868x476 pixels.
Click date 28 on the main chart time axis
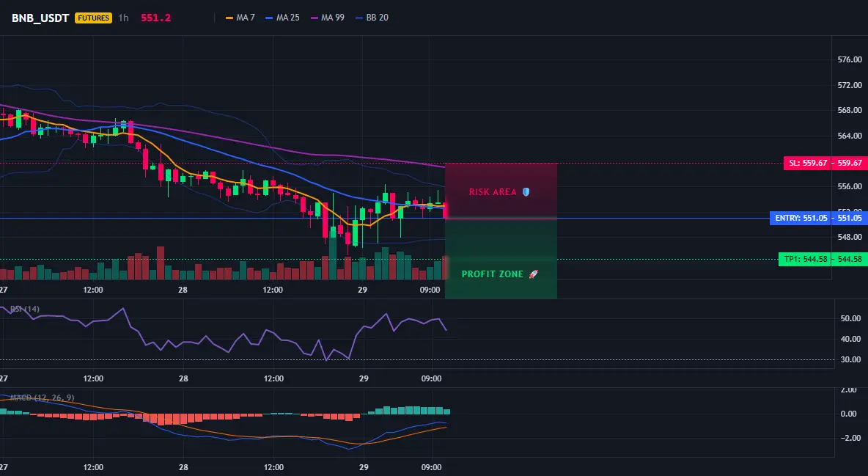click(x=183, y=290)
